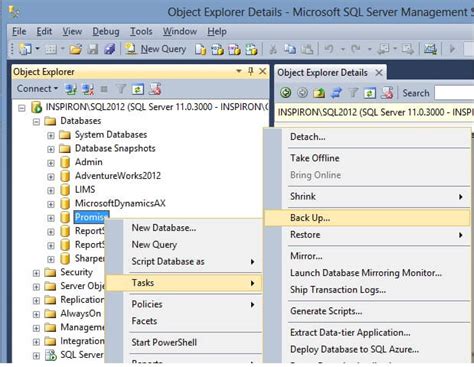Image resolution: width=474 pixels, height=367 pixels.
Task: Expand the Security folder node
Action: click(36, 273)
